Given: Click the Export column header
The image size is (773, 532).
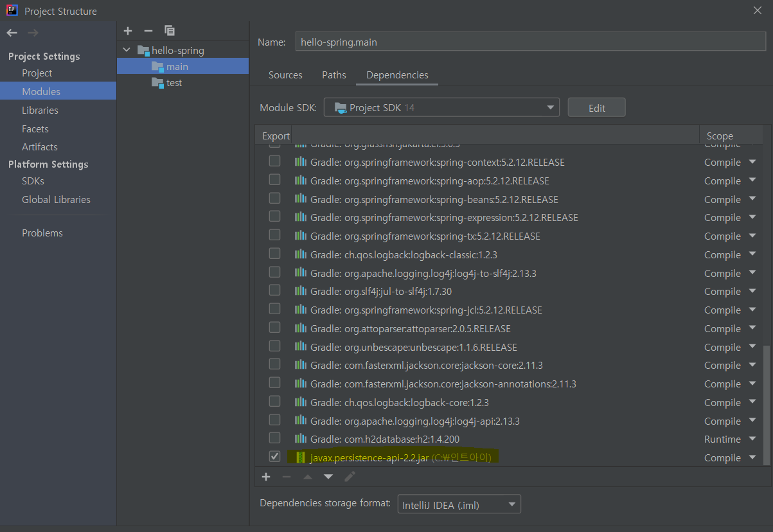Looking at the screenshot, I should tap(276, 136).
